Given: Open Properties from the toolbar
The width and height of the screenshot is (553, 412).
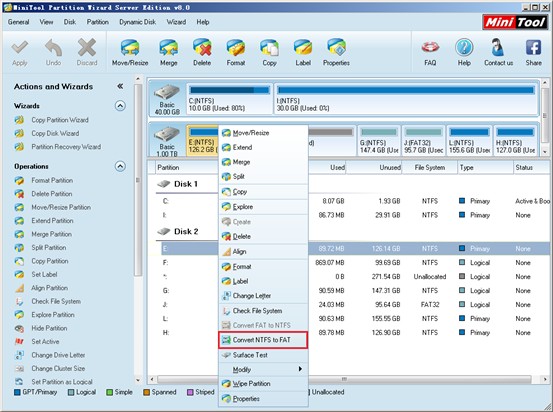Looking at the screenshot, I should tap(336, 53).
